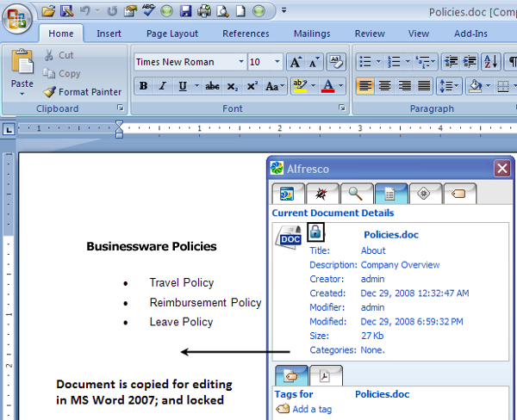Open Alfresco tags tab with tag icon

click(459, 194)
